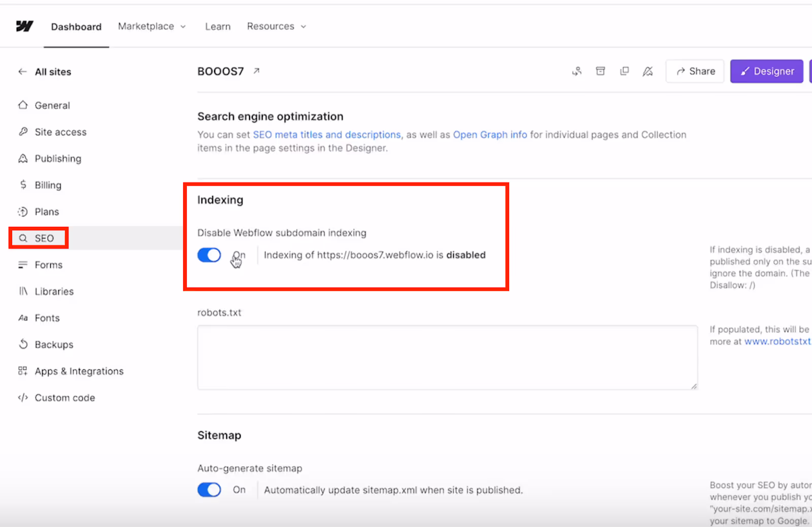Image resolution: width=812 pixels, height=527 pixels.
Task: Expand the Marketplace dropdown menu
Action: pos(152,26)
